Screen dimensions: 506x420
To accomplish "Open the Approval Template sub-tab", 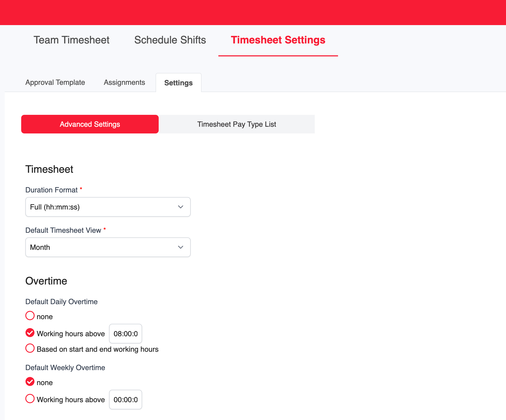I will click(55, 82).
